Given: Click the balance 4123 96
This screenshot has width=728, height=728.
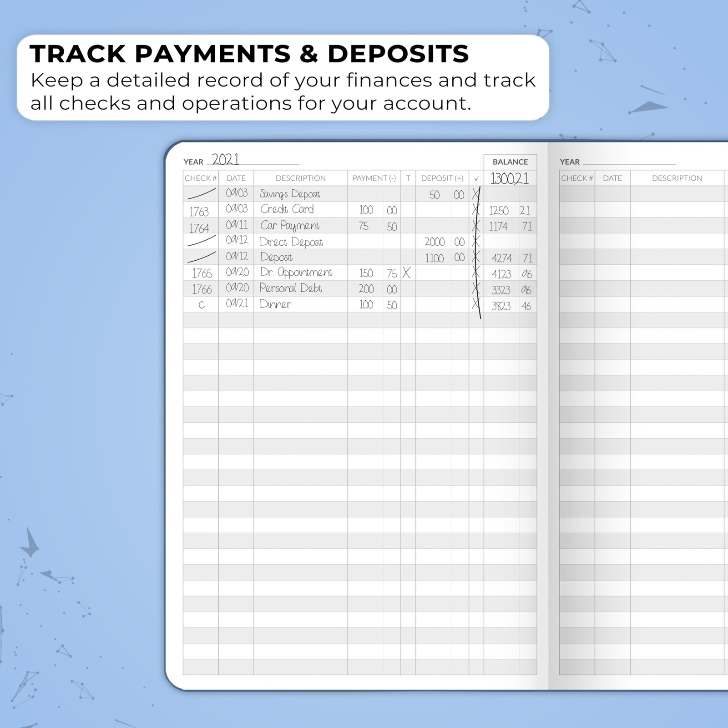Looking at the screenshot, I should 512,274.
